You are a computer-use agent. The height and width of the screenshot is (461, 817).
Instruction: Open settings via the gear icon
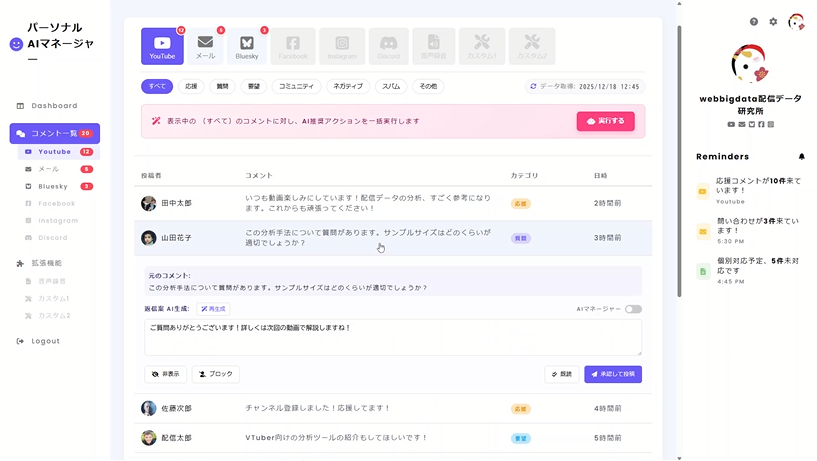pos(773,21)
